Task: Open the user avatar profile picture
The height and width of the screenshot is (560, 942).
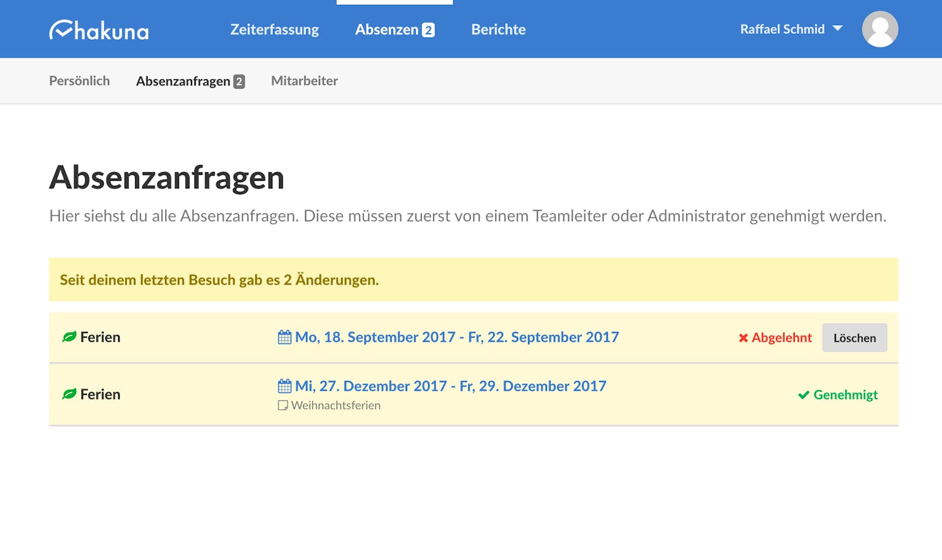Action: tap(880, 29)
